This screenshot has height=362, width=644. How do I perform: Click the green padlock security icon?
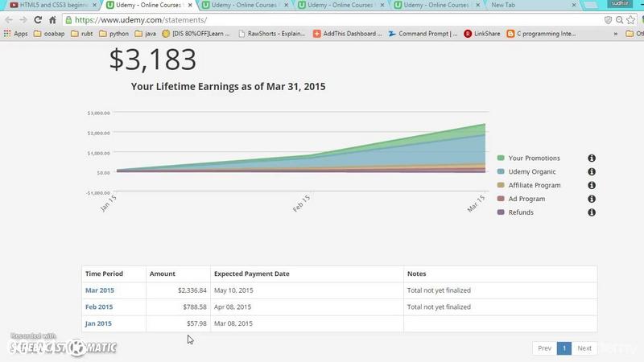point(68,19)
